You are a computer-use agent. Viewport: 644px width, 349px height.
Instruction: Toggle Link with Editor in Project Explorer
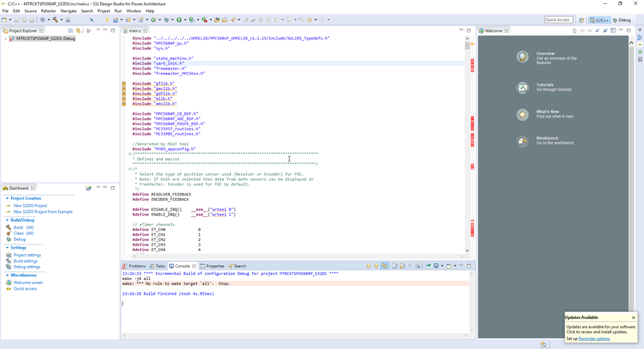pos(78,30)
